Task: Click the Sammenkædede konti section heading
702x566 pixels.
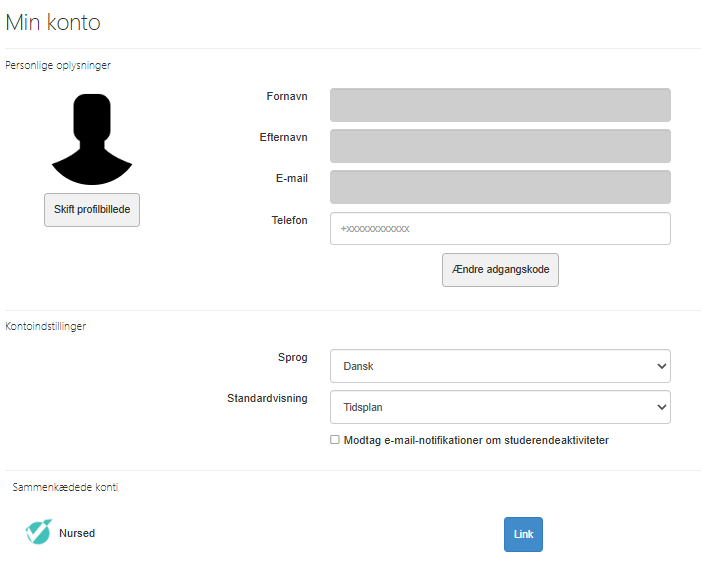Action: [65, 487]
